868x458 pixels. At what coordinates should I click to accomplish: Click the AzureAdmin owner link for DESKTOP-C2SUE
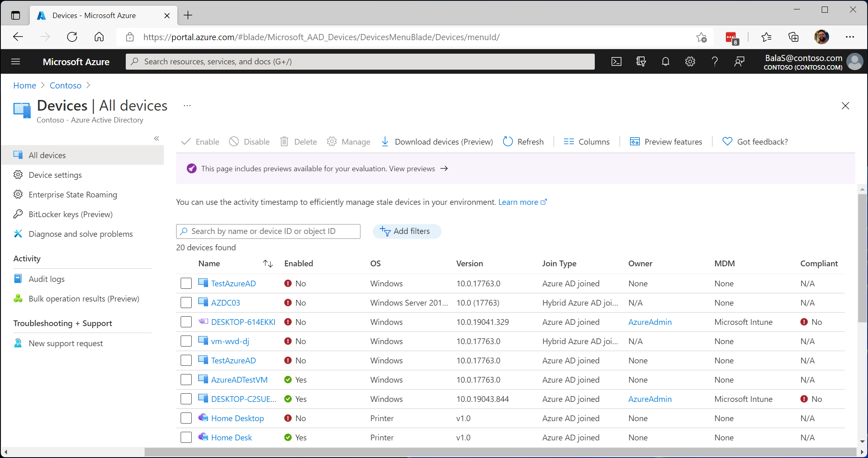click(650, 399)
